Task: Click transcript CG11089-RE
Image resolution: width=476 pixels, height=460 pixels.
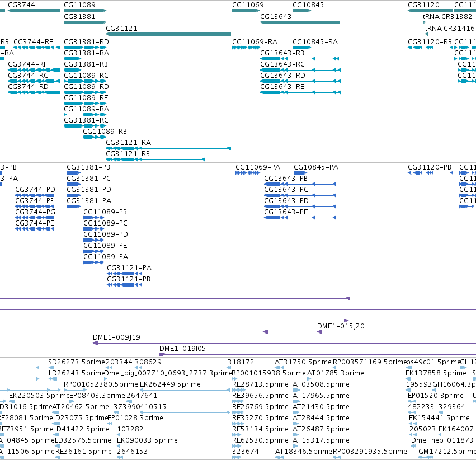Action: click(85, 104)
